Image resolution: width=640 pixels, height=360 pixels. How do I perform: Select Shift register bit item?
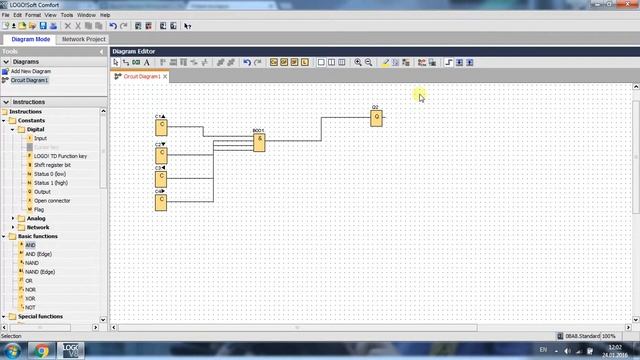tap(52, 165)
